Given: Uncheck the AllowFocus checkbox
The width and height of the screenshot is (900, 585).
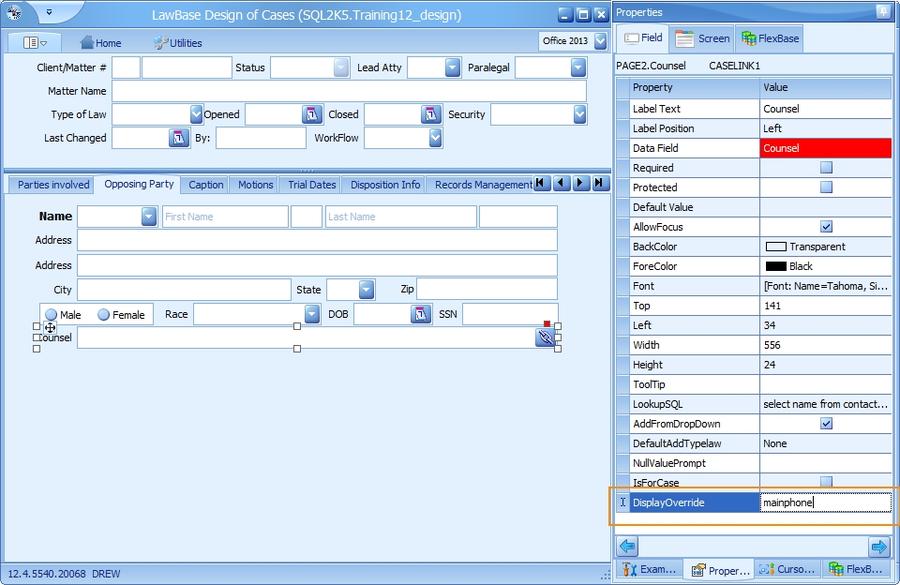Looking at the screenshot, I should 826,227.
